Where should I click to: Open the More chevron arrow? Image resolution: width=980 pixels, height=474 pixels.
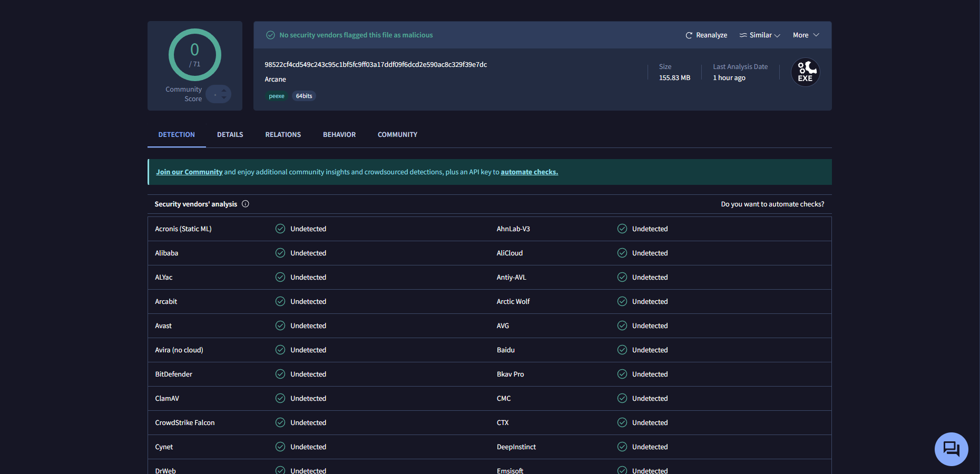(x=816, y=35)
